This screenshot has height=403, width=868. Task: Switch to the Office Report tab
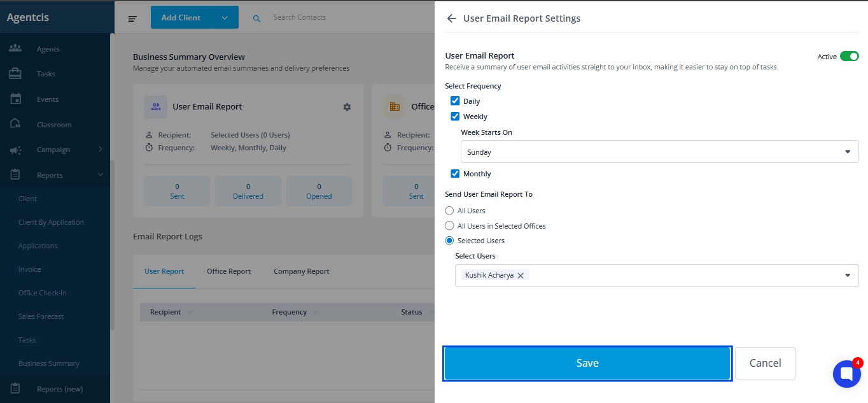[228, 271]
